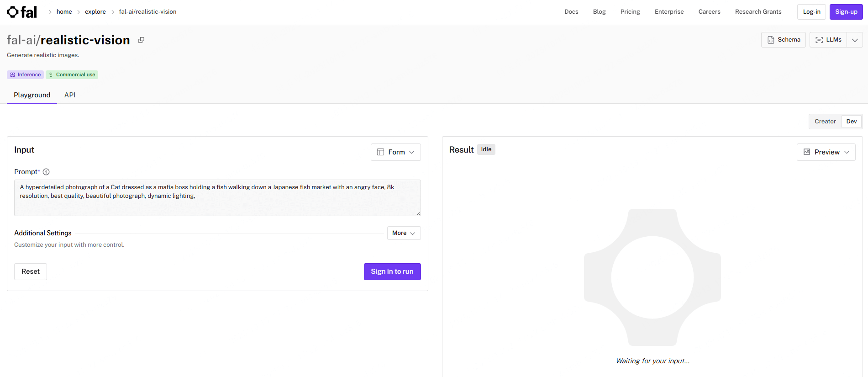Open the Pricing page link

(630, 12)
